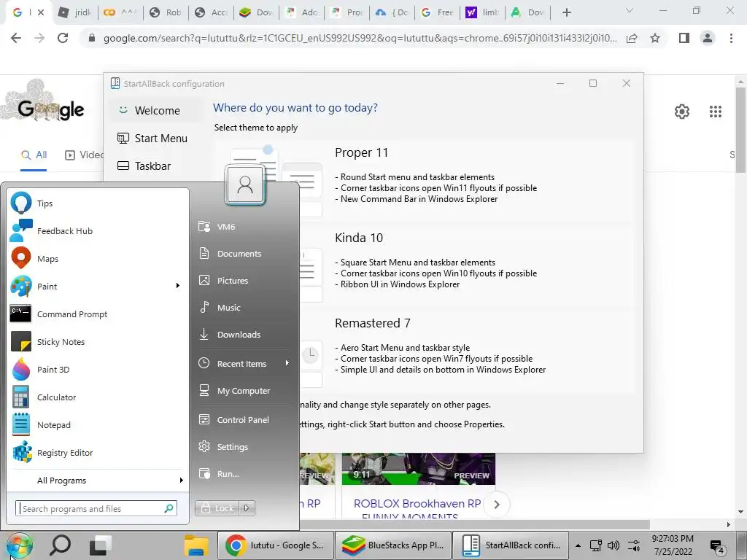Open Downloads from Start menu
Viewport: 747px width, 560px height.
click(244, 334)
